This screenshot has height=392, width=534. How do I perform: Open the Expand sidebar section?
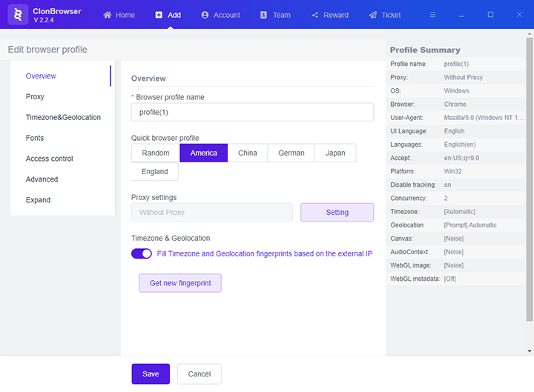click(x=38, y=200)
